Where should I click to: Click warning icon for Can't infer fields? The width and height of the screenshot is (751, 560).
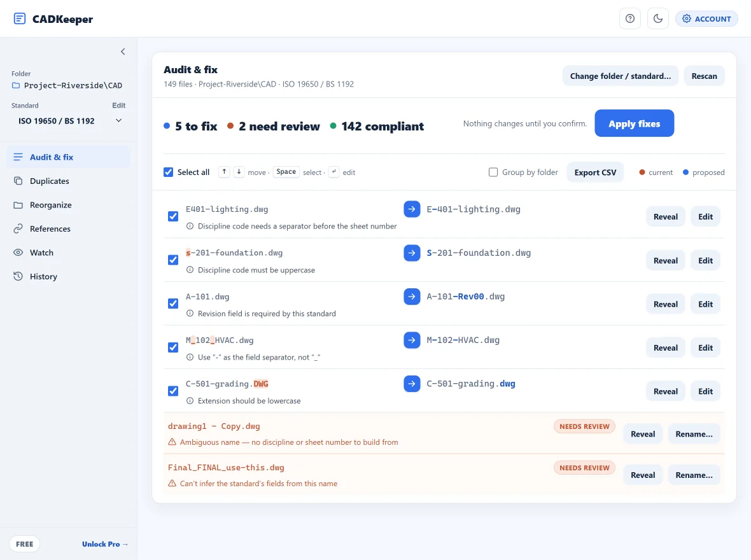point(172,484)
